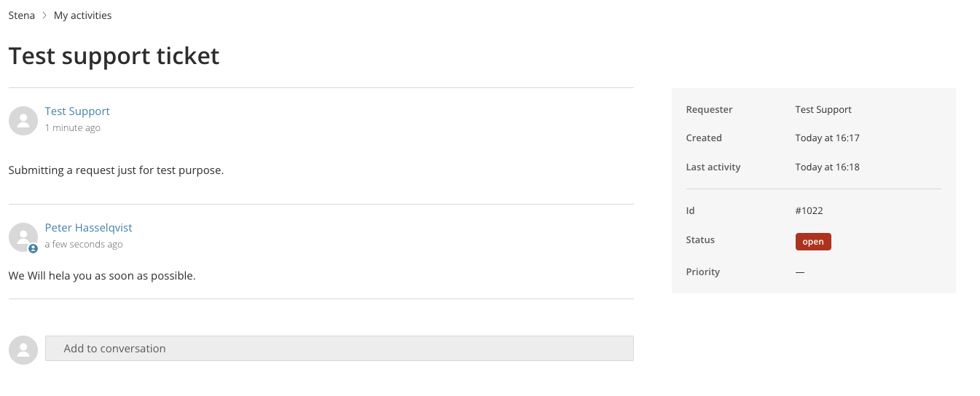Focus the Add to conversation field

(x=339, y=349)
